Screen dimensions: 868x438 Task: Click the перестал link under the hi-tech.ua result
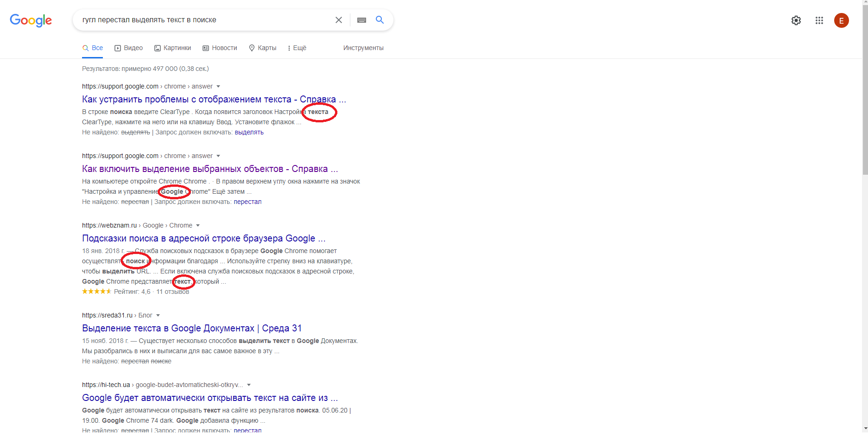[x=247, y=431]
